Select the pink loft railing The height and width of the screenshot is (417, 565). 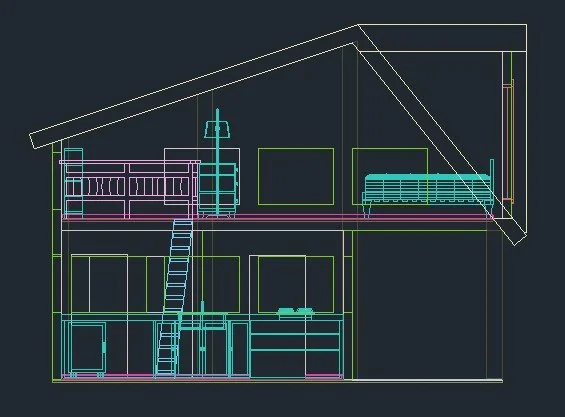pos(129,189)
